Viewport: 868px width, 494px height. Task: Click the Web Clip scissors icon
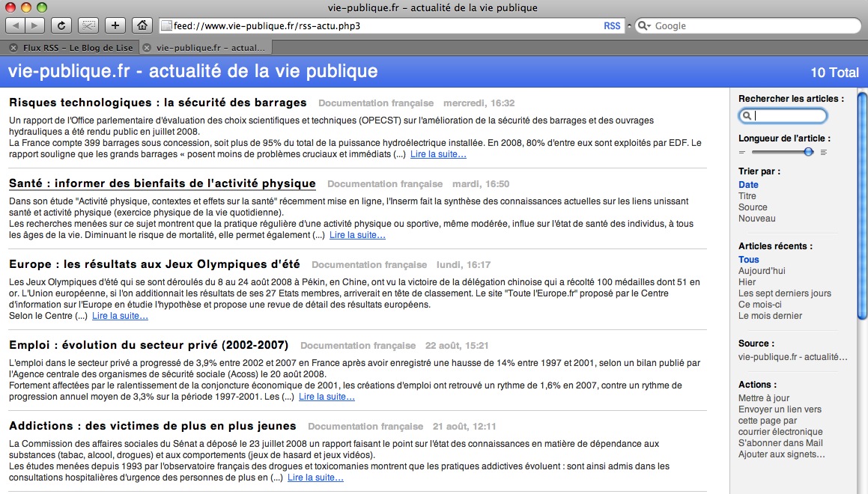click(88, 25)
